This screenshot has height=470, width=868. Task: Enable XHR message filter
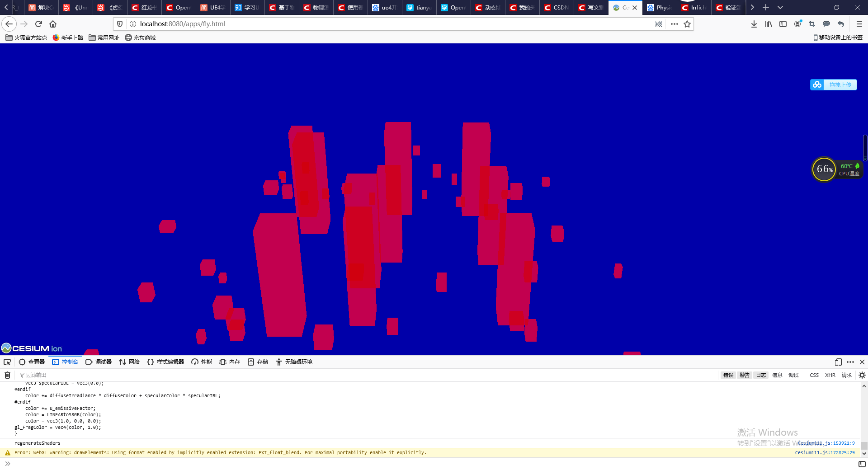coord(830,375)
